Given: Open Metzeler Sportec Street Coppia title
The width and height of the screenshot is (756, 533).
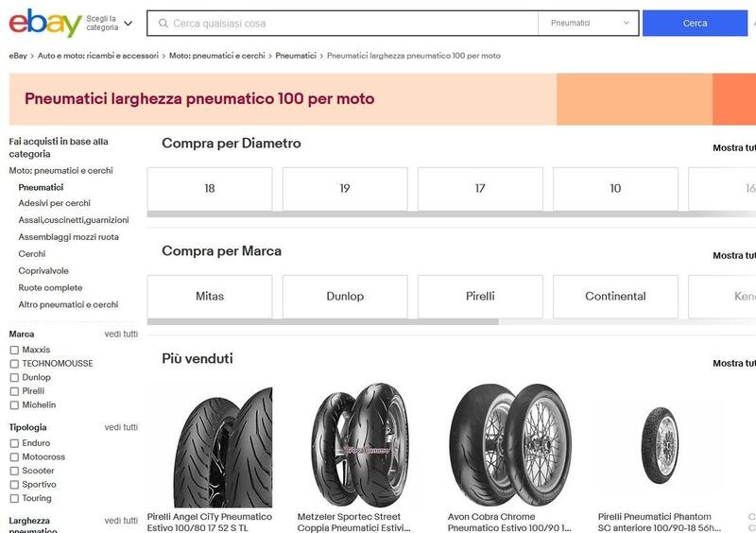Looking at the screenshot, I should point(353,523).
